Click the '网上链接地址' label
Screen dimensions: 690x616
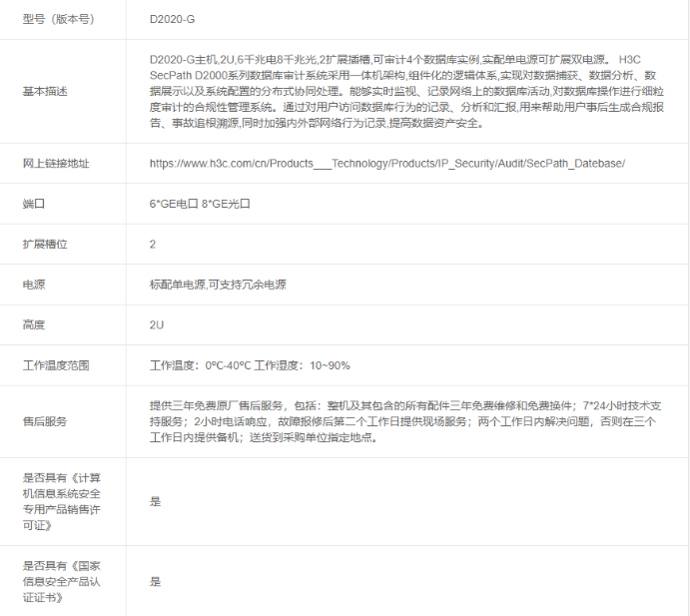[x=56, y=164]
